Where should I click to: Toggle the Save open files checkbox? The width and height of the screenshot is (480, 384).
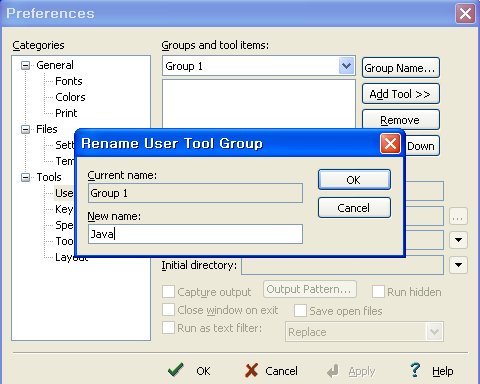click(300, 310)
